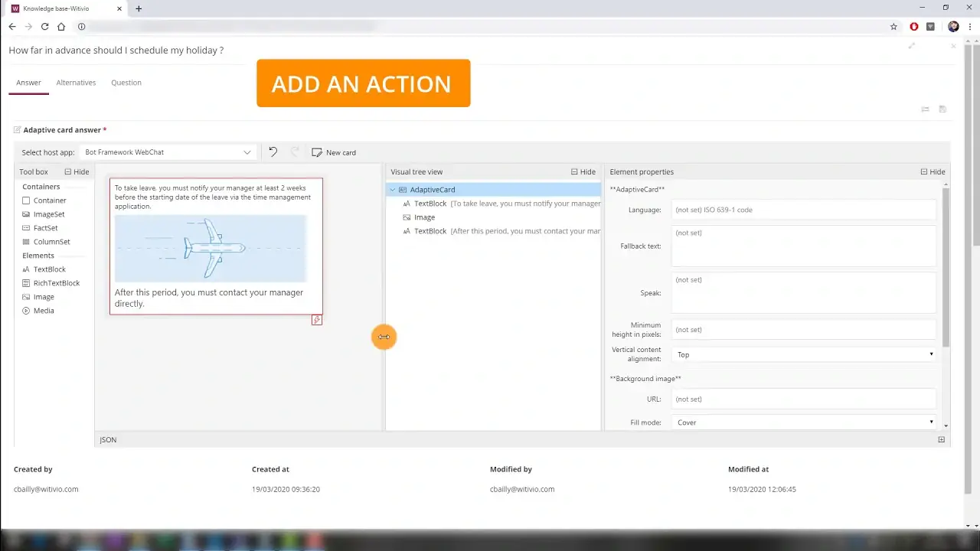Click the Background image URL field

tap(804, 399)
